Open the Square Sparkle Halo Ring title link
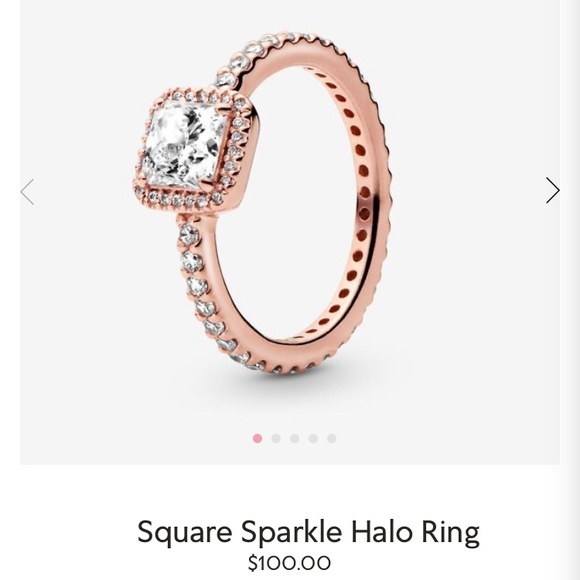This screenshot has width=580, height=580. tap(308, 532)
